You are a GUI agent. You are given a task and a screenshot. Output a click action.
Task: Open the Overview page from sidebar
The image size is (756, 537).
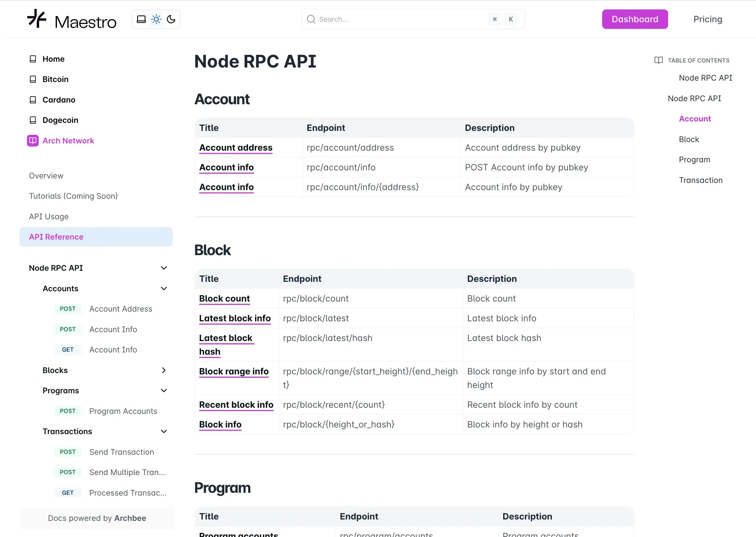point(46,176)
